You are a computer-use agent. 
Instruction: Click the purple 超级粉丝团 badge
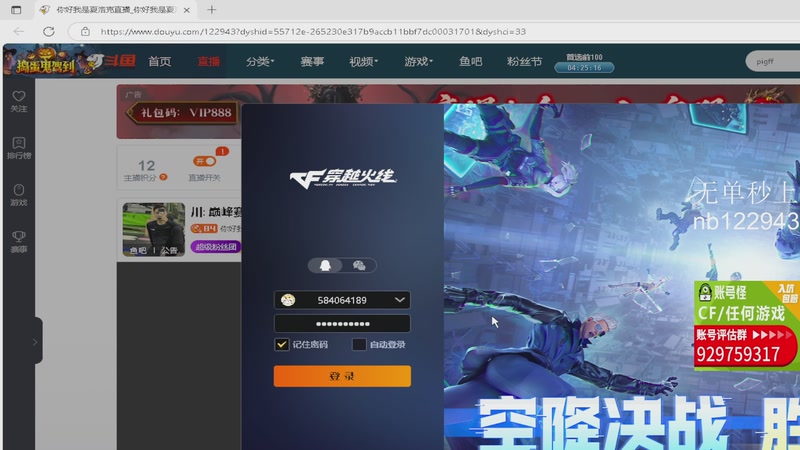pyautogui.click(x=216, y=246)
